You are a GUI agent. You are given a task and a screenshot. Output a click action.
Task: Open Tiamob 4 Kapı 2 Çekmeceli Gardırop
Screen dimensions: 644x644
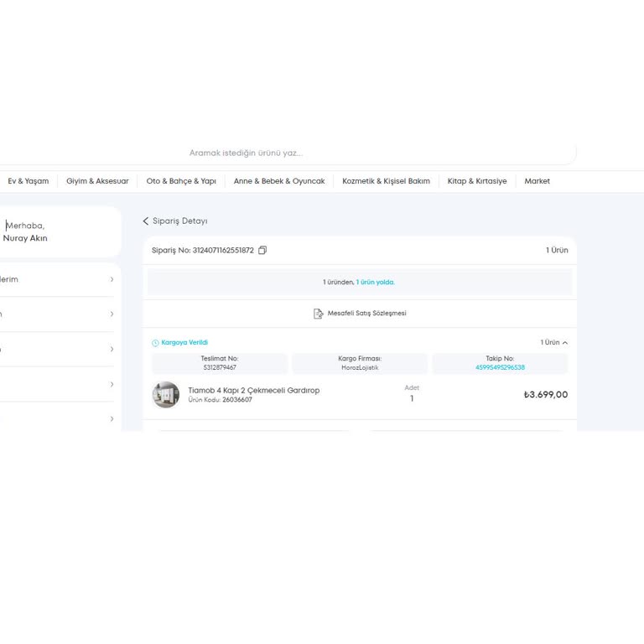coord(254,390)
